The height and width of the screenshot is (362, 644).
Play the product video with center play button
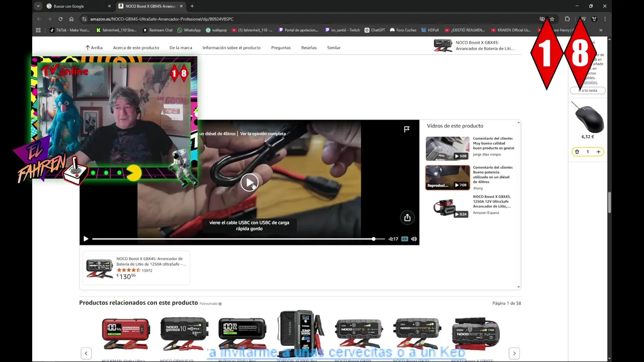point(249,183)
